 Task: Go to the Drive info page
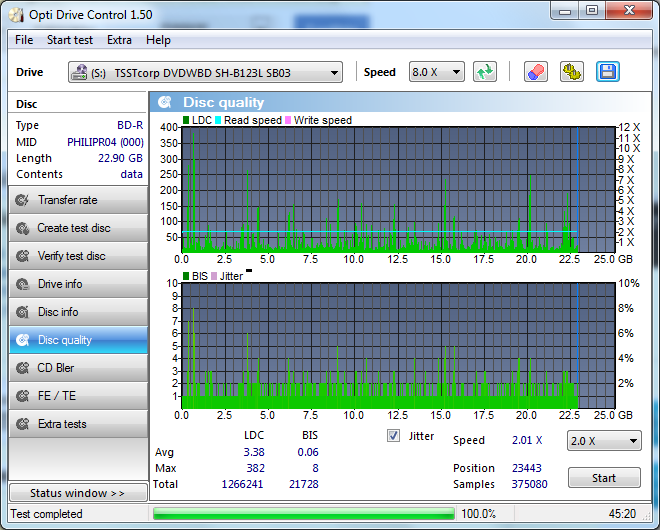click(78, 284)
